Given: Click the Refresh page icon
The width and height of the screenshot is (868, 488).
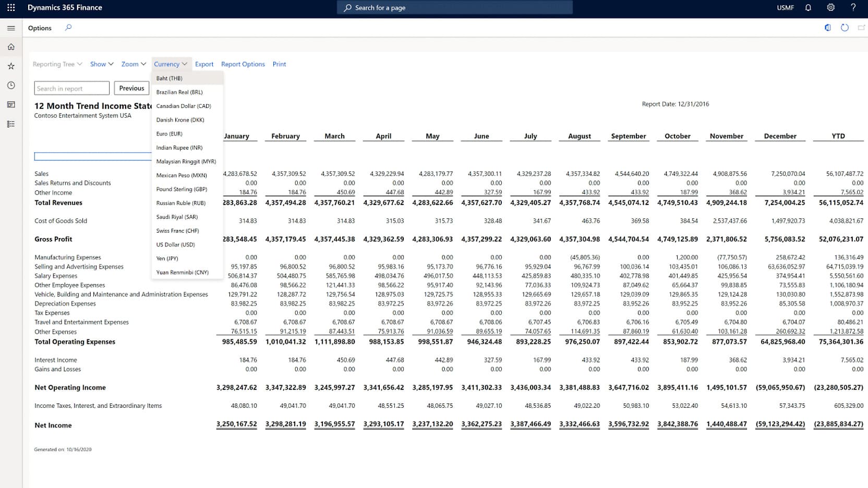Looking at the screenshot, I should pyautogui.click(x=845, y=28).
